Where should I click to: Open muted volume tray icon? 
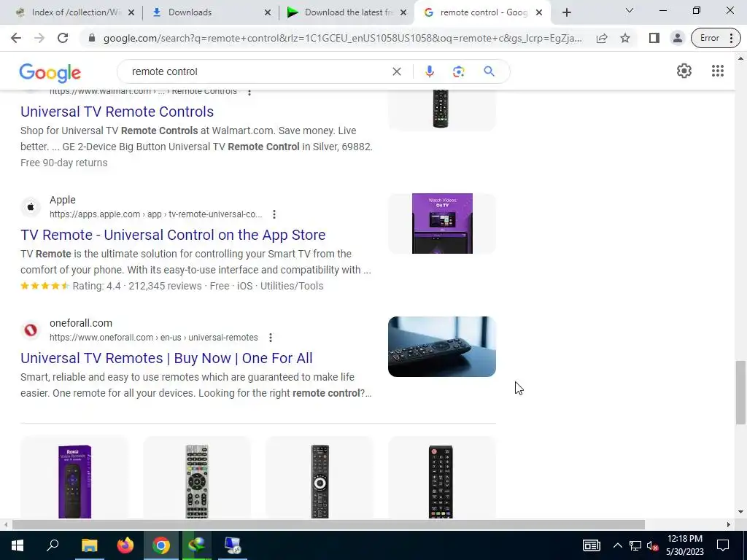click(653, 545)
